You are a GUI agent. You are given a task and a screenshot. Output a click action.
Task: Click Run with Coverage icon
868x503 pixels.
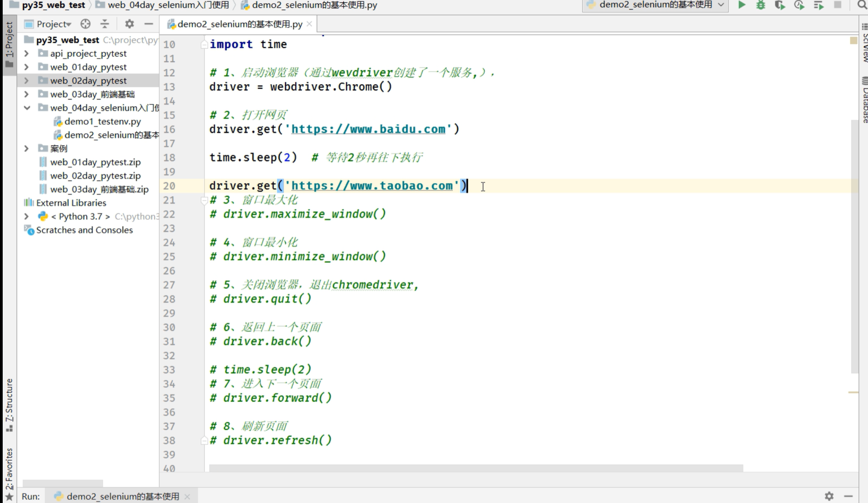click(x=779, y=5)
